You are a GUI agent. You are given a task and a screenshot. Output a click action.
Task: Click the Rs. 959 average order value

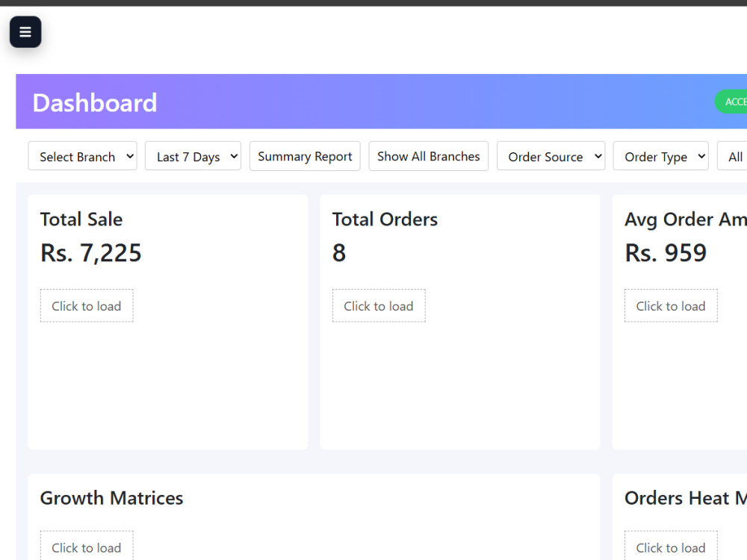pos(666,253)
